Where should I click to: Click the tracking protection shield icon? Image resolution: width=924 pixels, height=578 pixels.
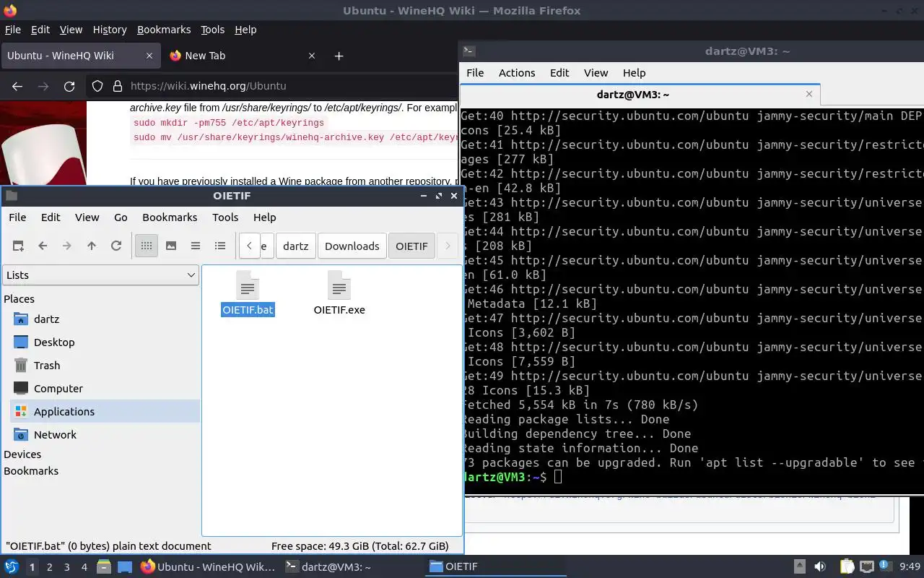click(97, 86)
